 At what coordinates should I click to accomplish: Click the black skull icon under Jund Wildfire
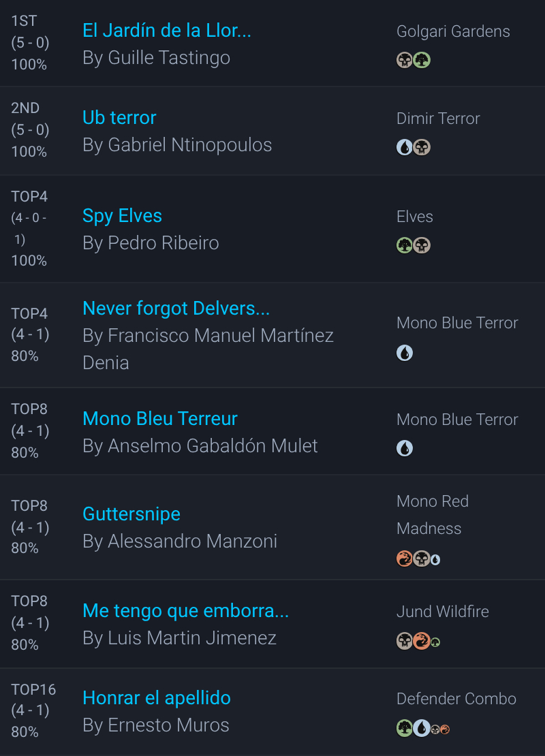[405, 641]
